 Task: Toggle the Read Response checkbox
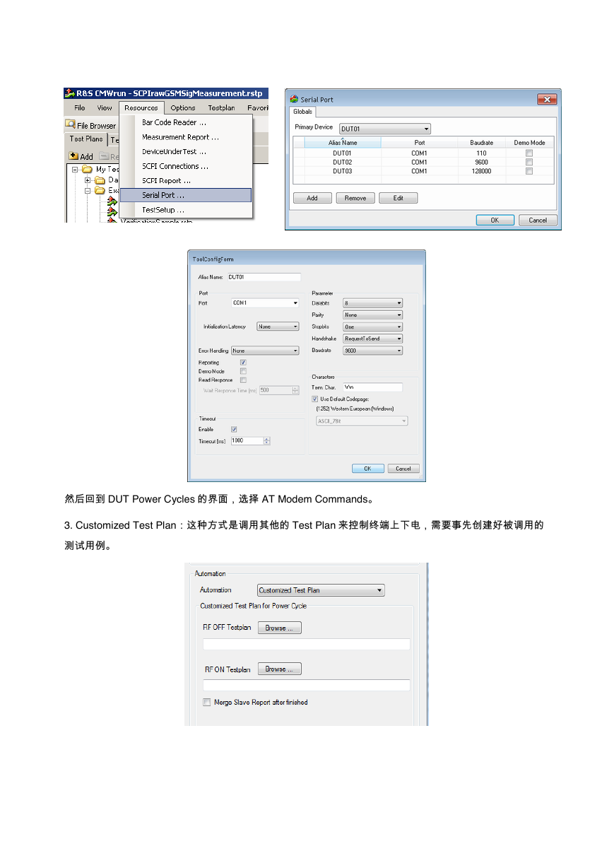243,380
